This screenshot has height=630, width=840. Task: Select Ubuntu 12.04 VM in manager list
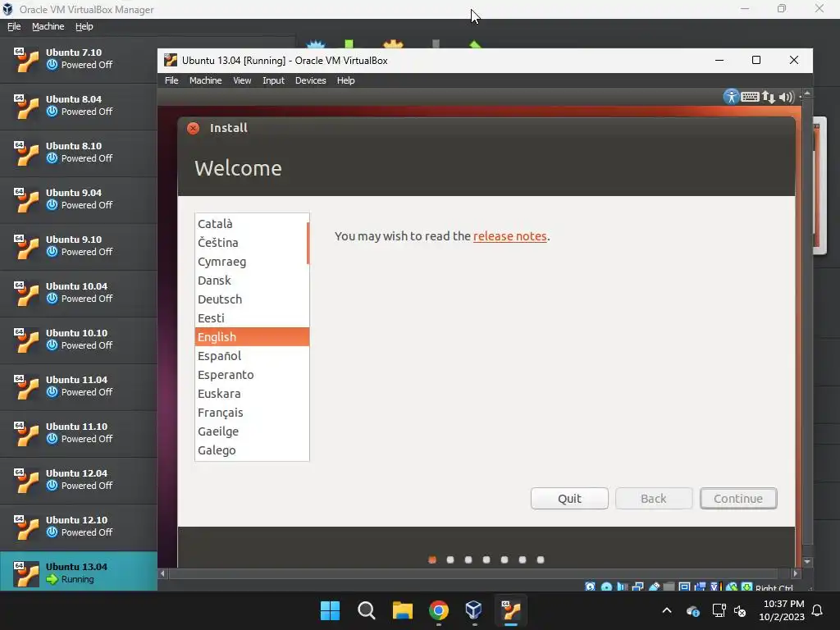78,480
